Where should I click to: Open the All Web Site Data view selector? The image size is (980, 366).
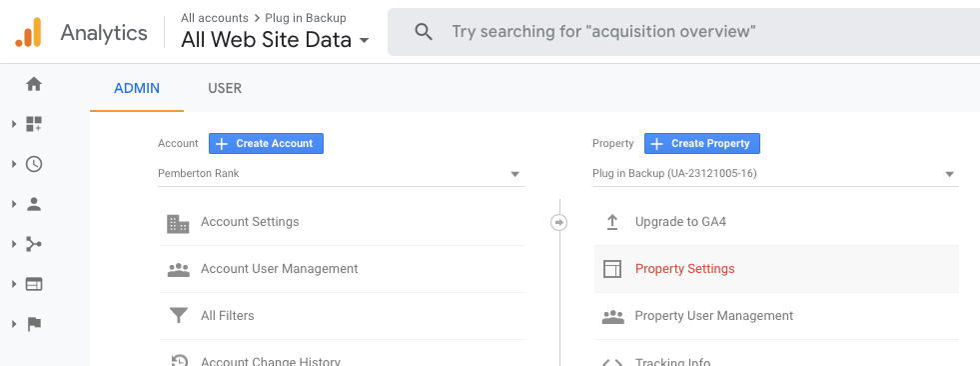[275, 40]
